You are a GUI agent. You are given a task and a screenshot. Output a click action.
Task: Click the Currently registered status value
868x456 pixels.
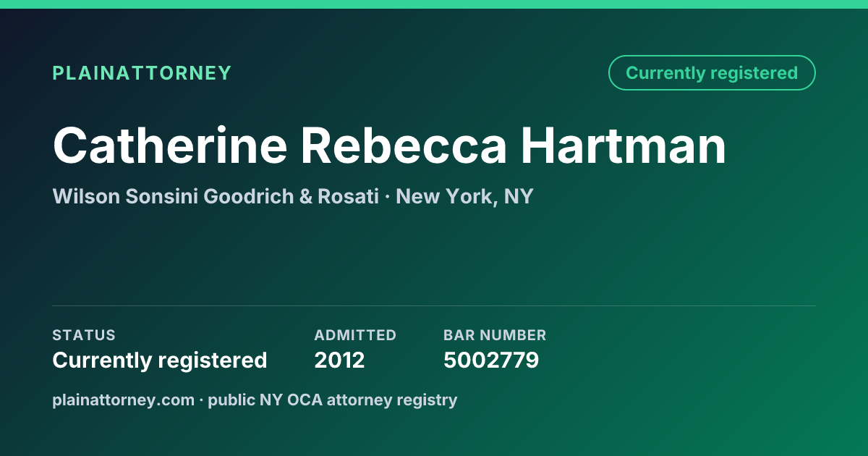tap(160, 360)
